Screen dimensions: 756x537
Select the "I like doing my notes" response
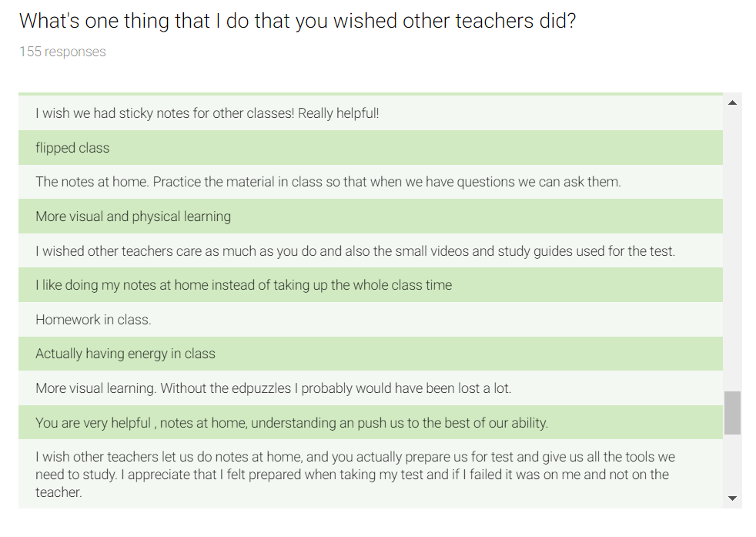pos(243,285)
